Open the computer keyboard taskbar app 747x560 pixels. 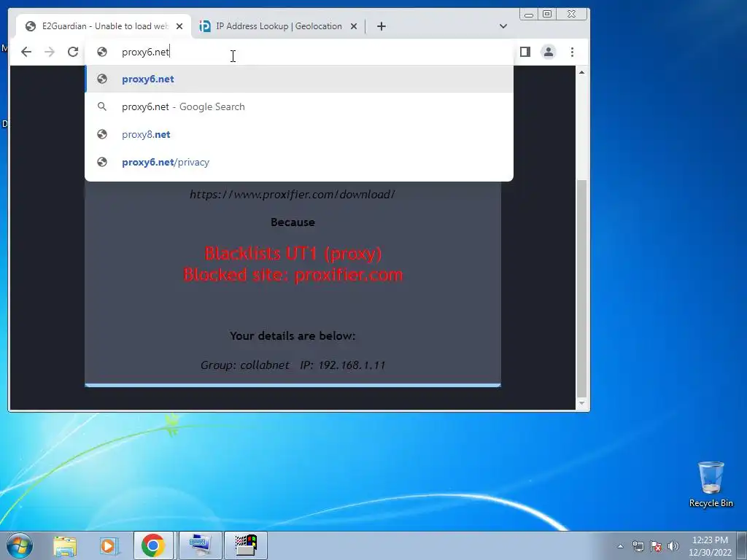click(200, 545)
